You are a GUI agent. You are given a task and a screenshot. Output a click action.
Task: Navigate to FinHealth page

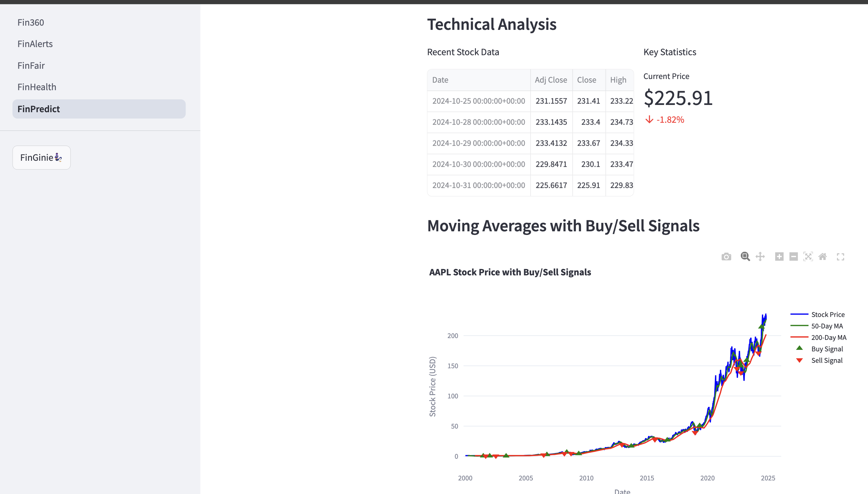point(37,87)
